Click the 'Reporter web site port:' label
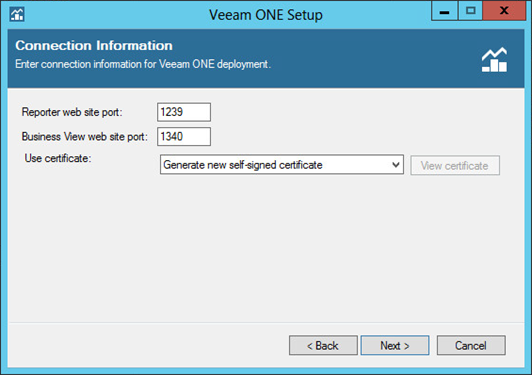The image size is (532, 375). [x=72, y=112]
